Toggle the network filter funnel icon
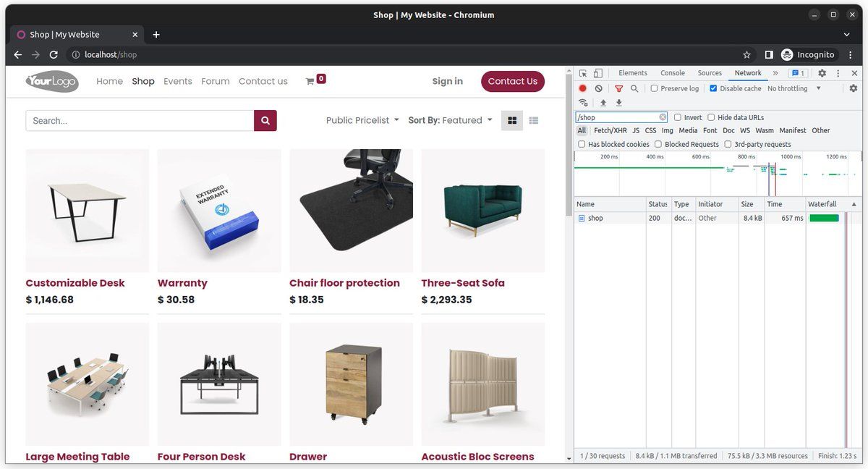This screenshot has width=868, height=469. (x=618, y=88)
